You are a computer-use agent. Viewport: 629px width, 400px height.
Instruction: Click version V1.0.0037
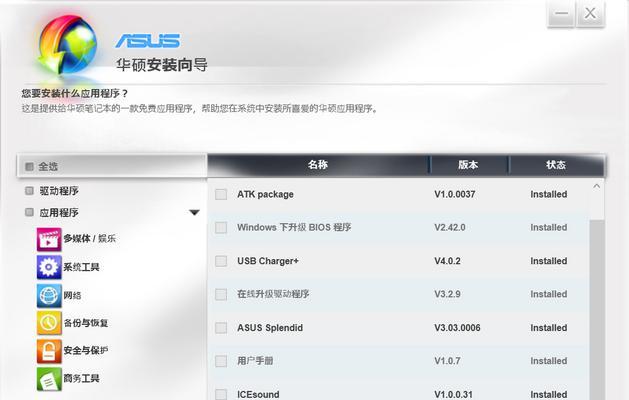455,194
